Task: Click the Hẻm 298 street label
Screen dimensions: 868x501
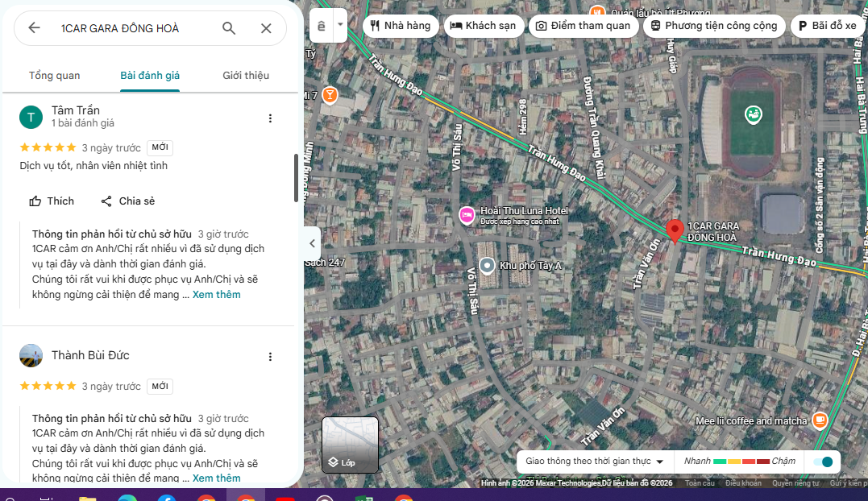Action: [522, 118]
